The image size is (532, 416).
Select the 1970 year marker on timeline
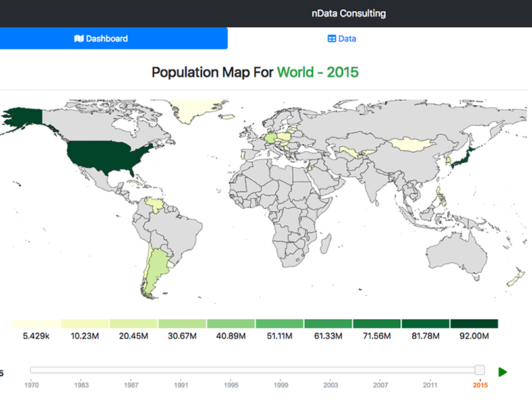pyautogui.click(x=32, y=385)
